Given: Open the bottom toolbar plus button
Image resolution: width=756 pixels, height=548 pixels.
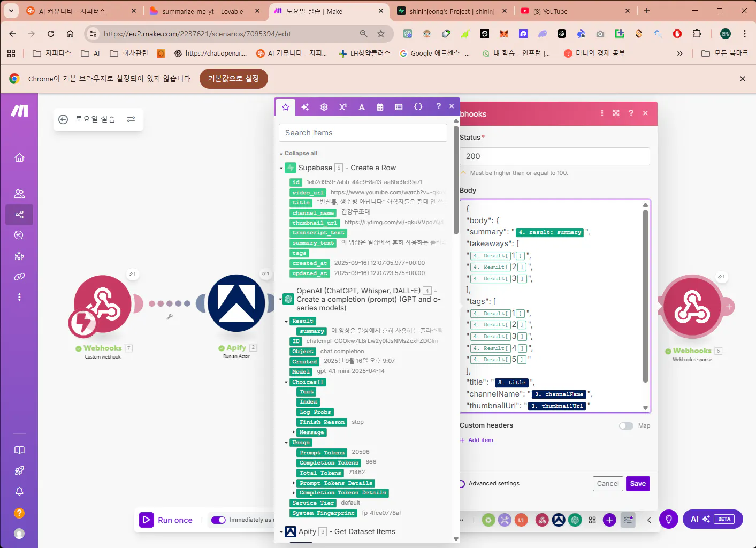Looking at the screenshot, I should click(609, 520).
